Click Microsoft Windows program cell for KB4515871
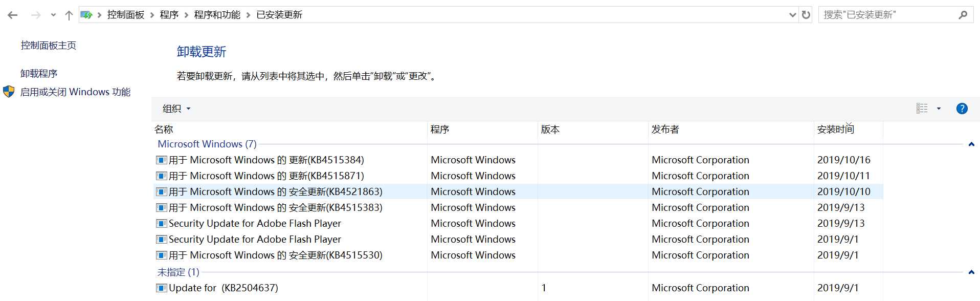The width and height of the screenshot is (980, 301). [x=473, y=176]
